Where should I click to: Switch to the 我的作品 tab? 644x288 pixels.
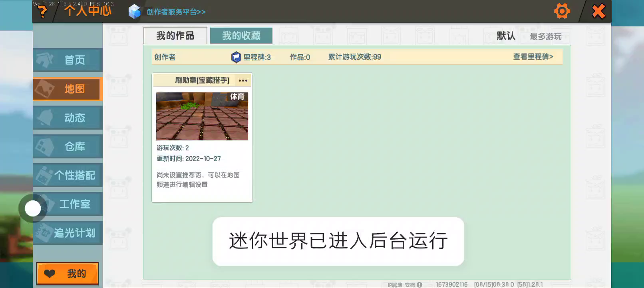[x=175, y=36]
